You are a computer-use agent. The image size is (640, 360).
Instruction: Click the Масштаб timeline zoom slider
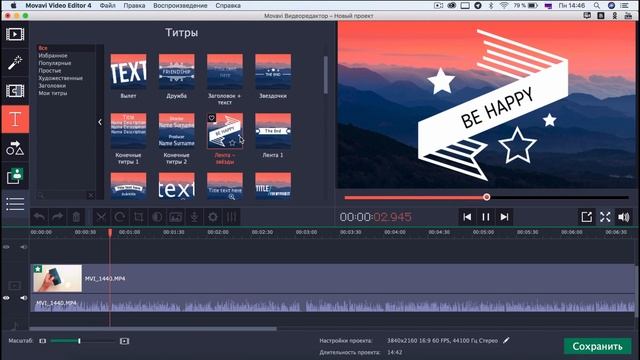click(83, 341)
